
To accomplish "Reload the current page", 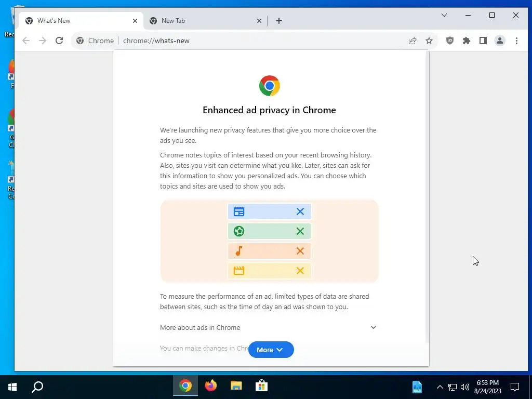I will [x=59, y=41].
